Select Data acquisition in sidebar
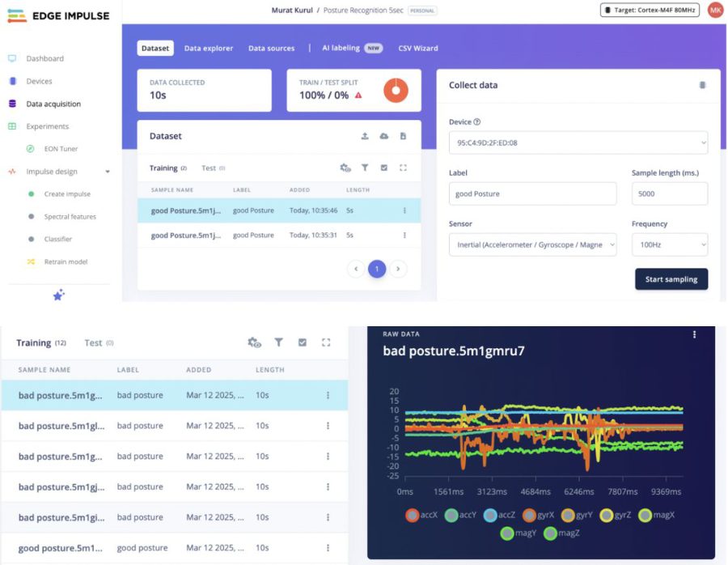Screen dimensions: 728x565 (x=53, y=104)
